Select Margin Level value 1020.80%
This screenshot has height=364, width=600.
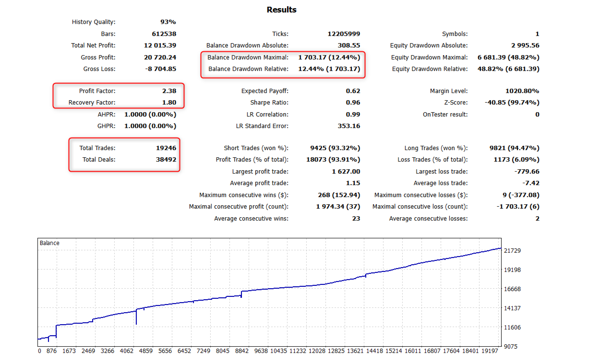523,91
